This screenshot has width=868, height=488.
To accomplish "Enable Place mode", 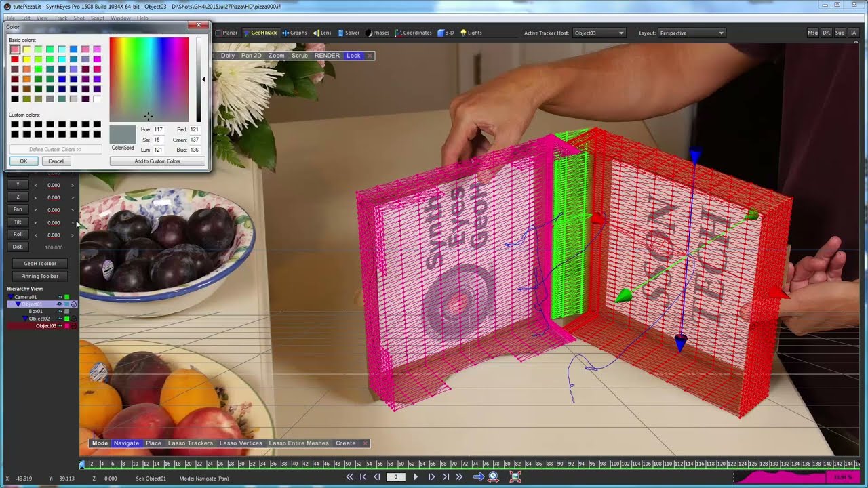I will tap(154, 443).
